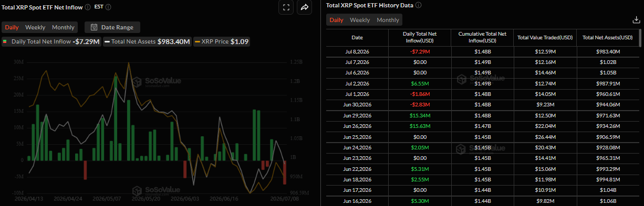Select the Jun 23,2026 date cell
The height and width of the screenshot is (206, 644).
tap(357, 158)
